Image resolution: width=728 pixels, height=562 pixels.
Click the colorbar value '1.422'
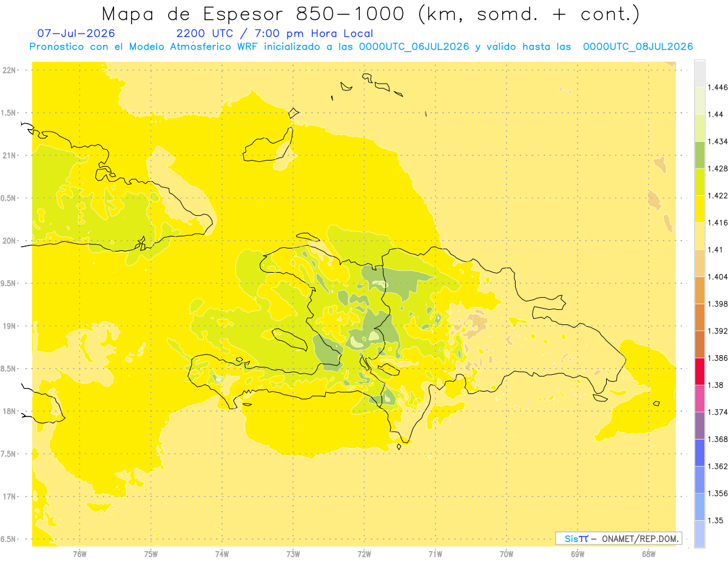(x=718, y=196)
